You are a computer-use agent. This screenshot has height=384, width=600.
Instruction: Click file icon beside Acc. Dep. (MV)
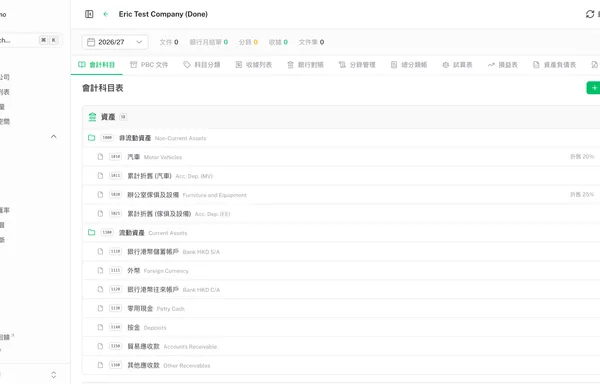click(x=100, y=176)
